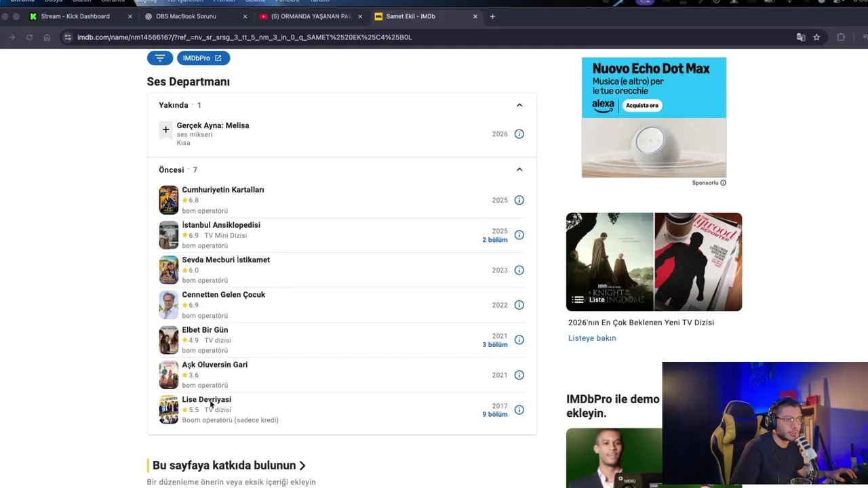Open info icon for Cumhuriyetin Kartalları
Image resolution: width=868 pixels, height=488 pixels.
(x=519, y=200)
